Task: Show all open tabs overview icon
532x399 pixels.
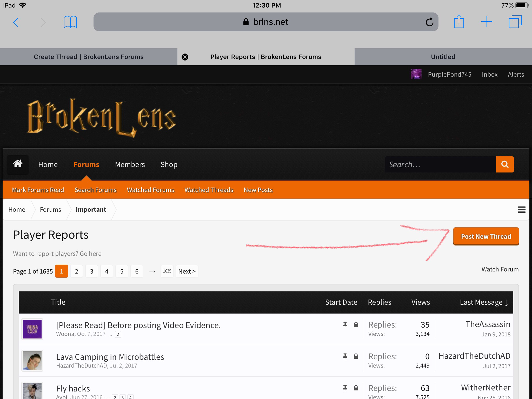Action: [x=515, y=22]
